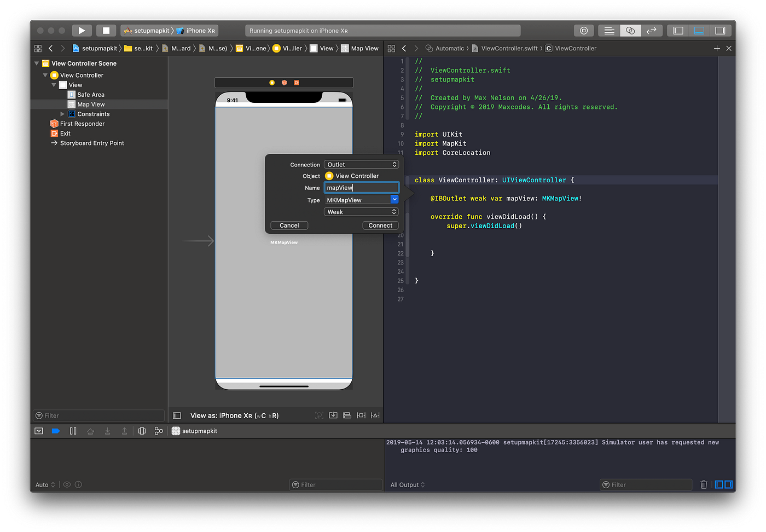Cancel the outlet connection popup
The image size is (766, 532).
[x=289, y=225]
